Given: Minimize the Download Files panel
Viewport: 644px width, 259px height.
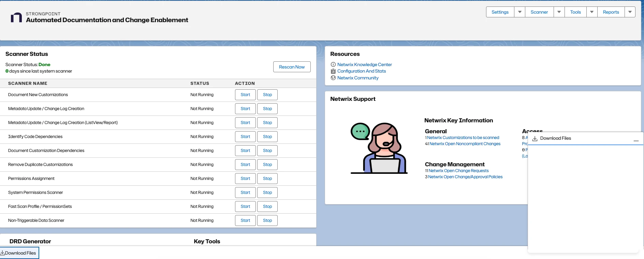Looking at the screenshot, I should (x=636, y=140).
